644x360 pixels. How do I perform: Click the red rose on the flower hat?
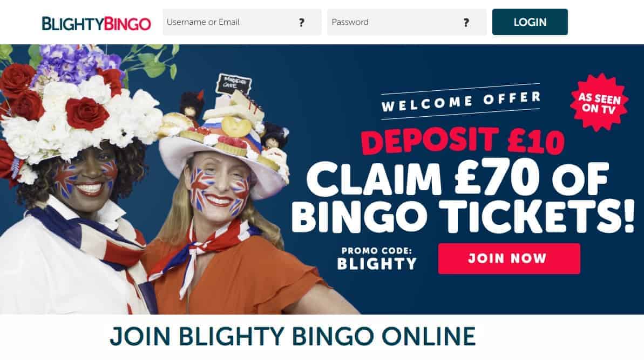[x=86, y=113]
